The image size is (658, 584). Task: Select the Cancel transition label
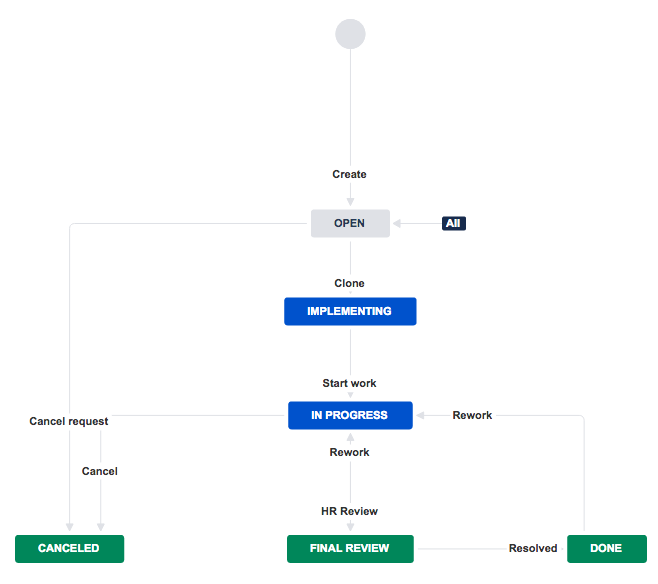(x=100, y=471)
